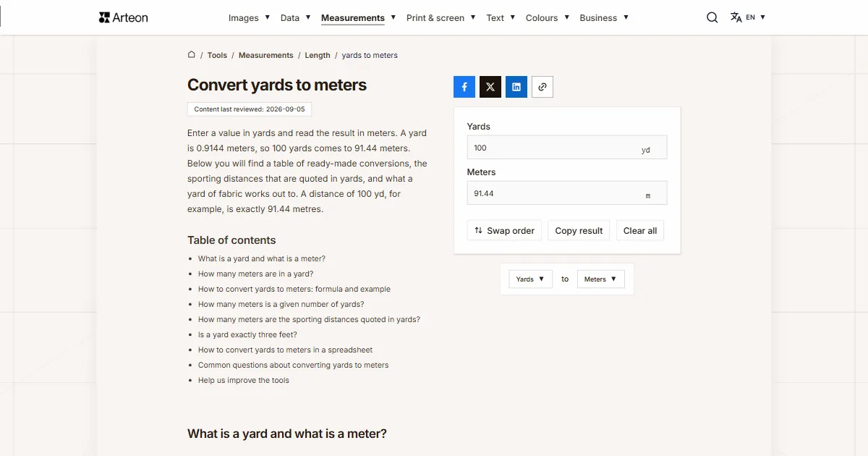The width and height of the screenshot is (868, 456).
Task: Expand the Business menu
Action: [x=604, y=17]
